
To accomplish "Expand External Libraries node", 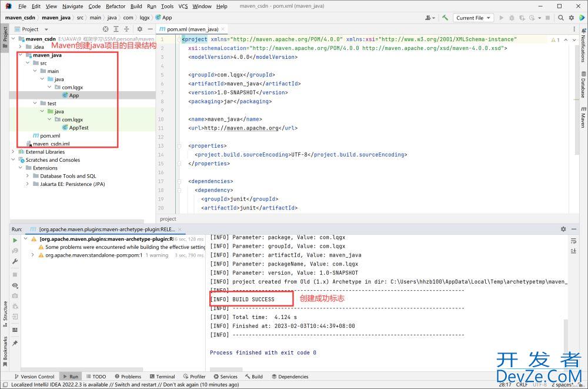I will (13, 151).
